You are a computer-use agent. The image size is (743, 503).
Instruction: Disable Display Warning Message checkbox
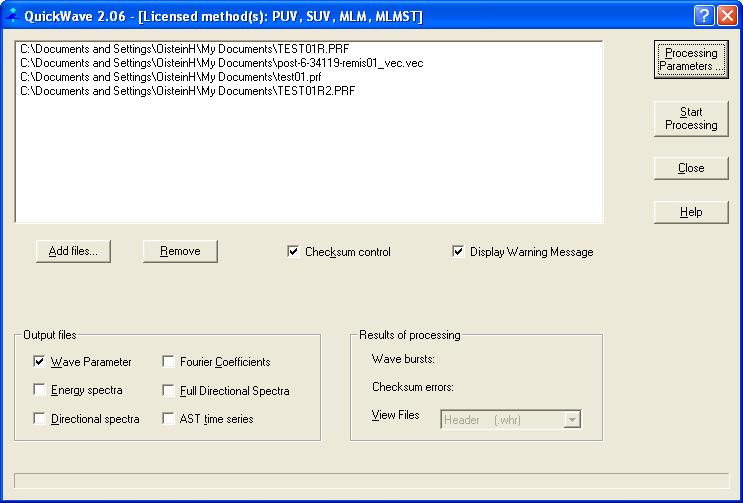[x=459, y=252]
